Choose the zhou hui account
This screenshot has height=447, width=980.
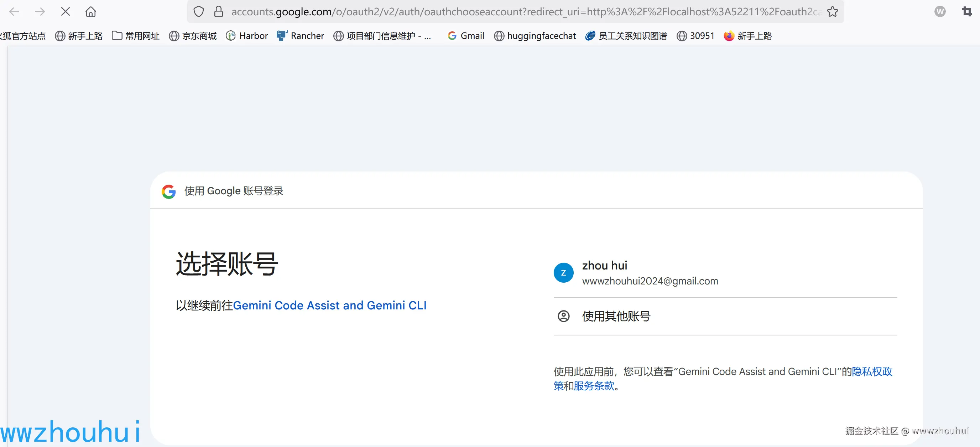[x=725, y=273]
